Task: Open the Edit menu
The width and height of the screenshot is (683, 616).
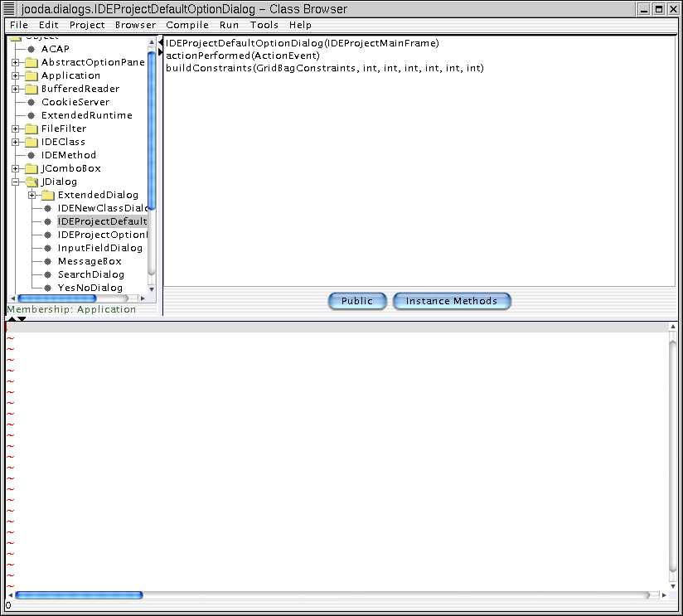Action: [x=48, y=25]
